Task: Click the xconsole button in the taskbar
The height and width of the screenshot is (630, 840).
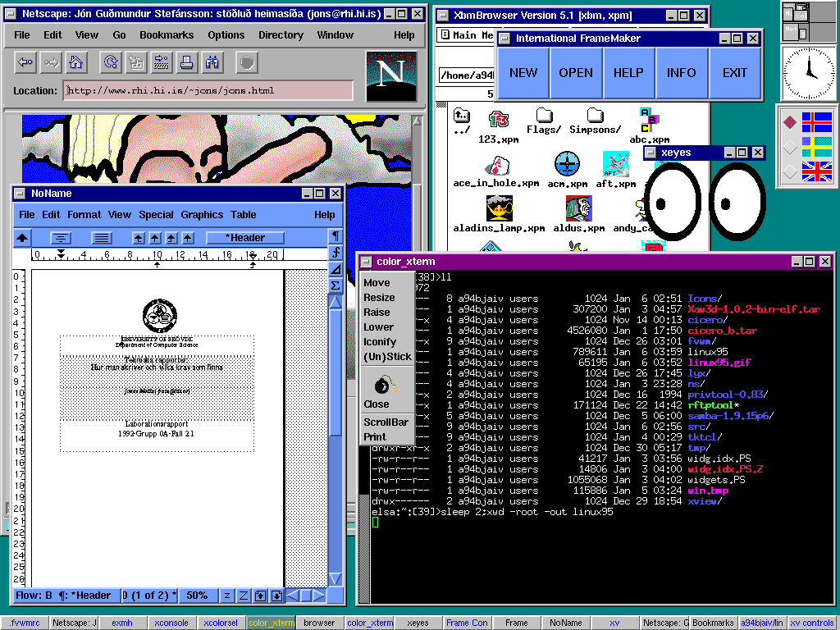Action: (171, 623)
